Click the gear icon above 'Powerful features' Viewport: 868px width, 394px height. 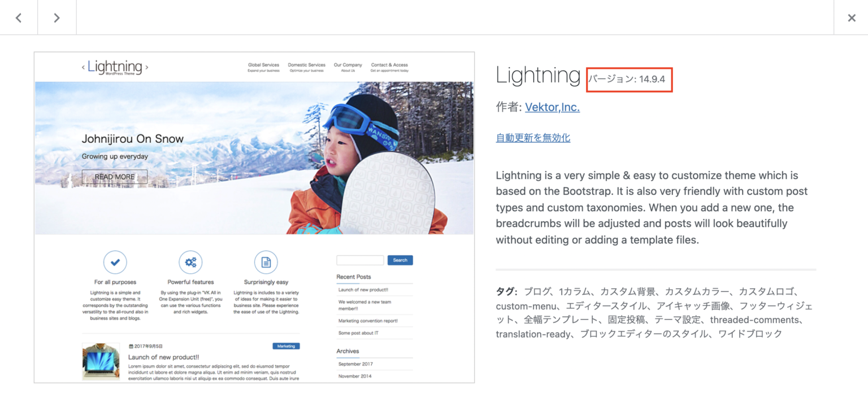tap(190, 261)
